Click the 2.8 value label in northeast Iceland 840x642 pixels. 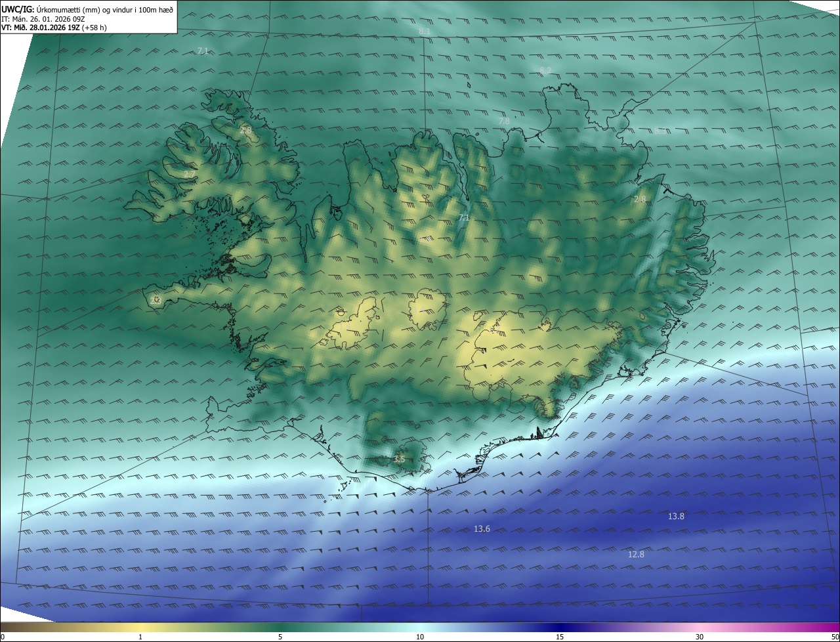(640, 199)
